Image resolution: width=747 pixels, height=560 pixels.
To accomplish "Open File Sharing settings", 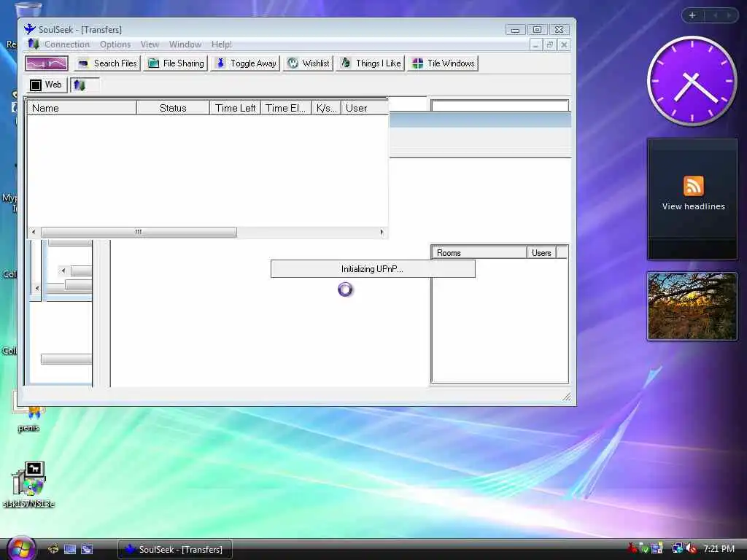I will [x=176, y=63].
